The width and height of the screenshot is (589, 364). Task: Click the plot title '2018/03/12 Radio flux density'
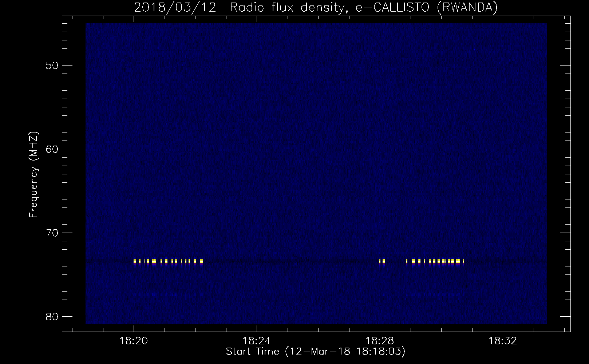(x=315, y=8)
